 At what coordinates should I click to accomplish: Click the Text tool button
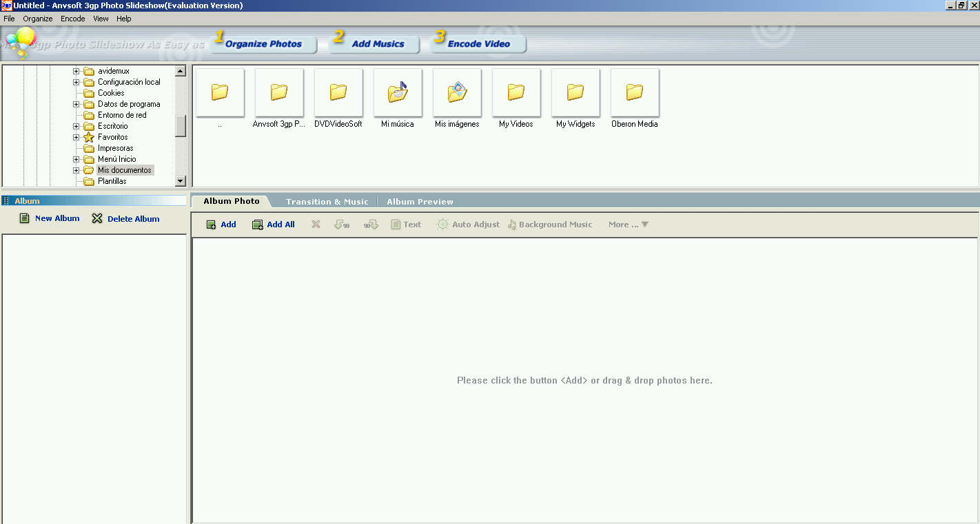406,224
